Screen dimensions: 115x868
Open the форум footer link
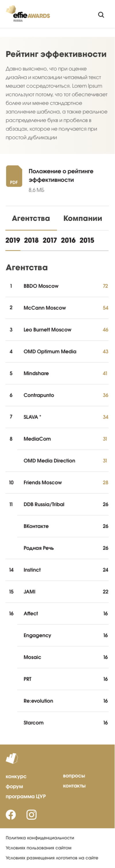(14, 786)
